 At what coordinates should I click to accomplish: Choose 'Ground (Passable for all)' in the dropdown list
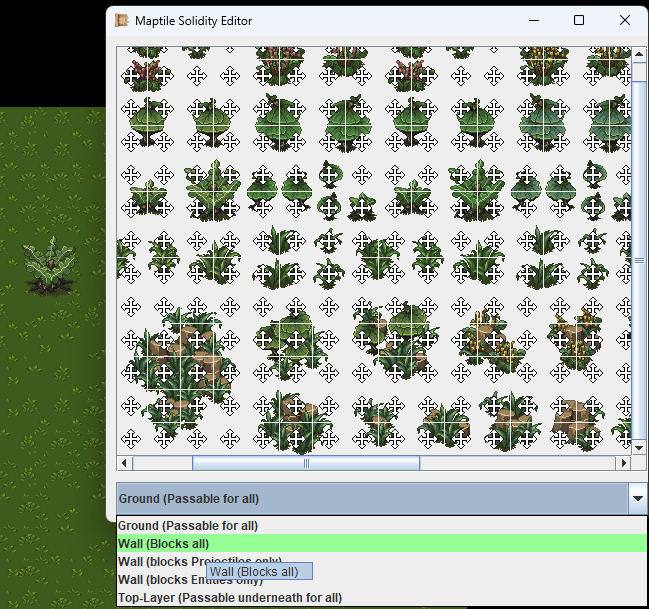tap(188, 525)
